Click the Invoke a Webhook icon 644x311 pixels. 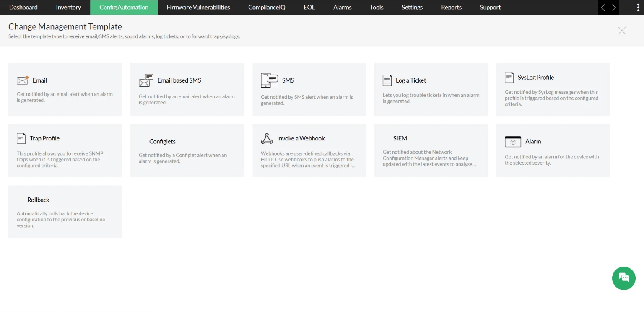pyautogui.click(x=267, y=138)
